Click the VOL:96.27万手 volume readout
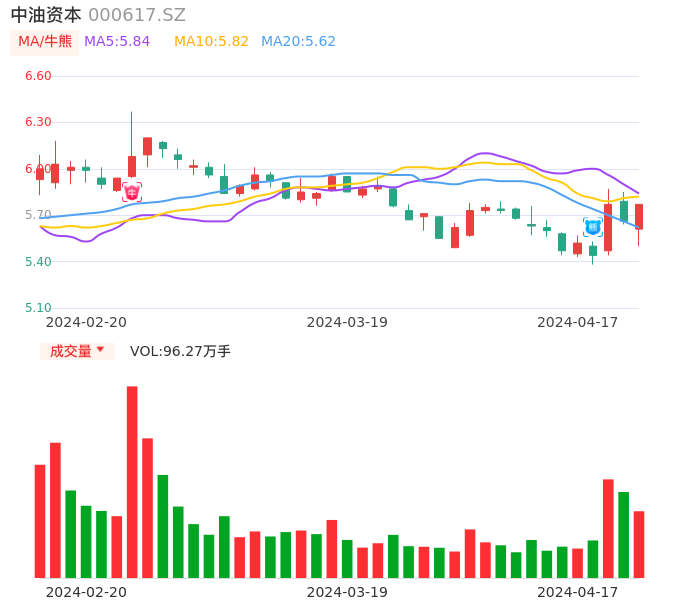Image resolution: width=686 pixels, height=606 pixels. tap(180, 351)
